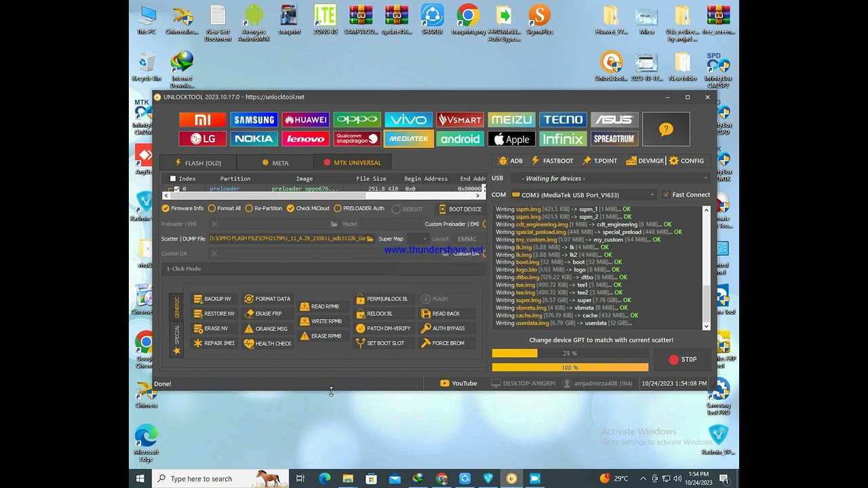Open the CONFIG tab
This screenshot has height=488, width=868.
click(x=687, y=161)
